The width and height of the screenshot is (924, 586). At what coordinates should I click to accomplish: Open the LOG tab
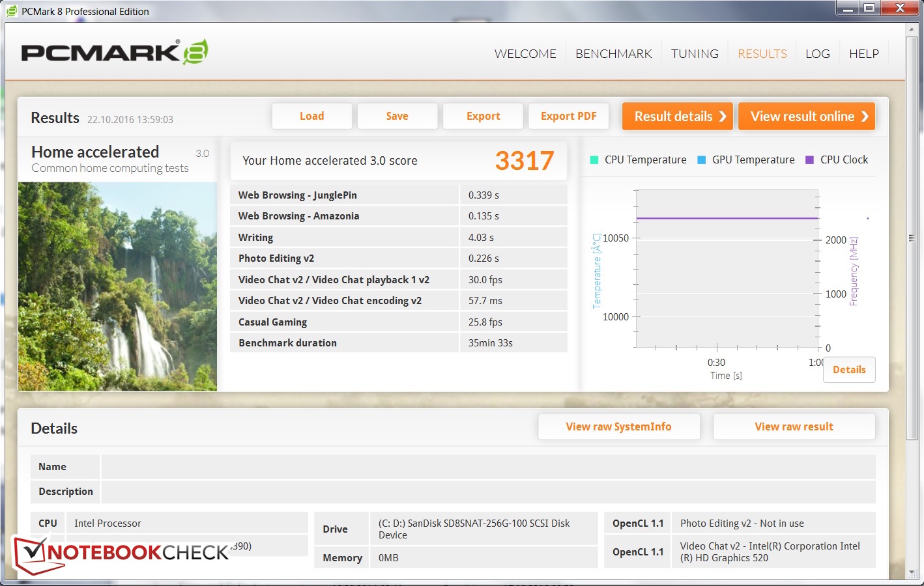pyautogui.click(x=818, y=54)
